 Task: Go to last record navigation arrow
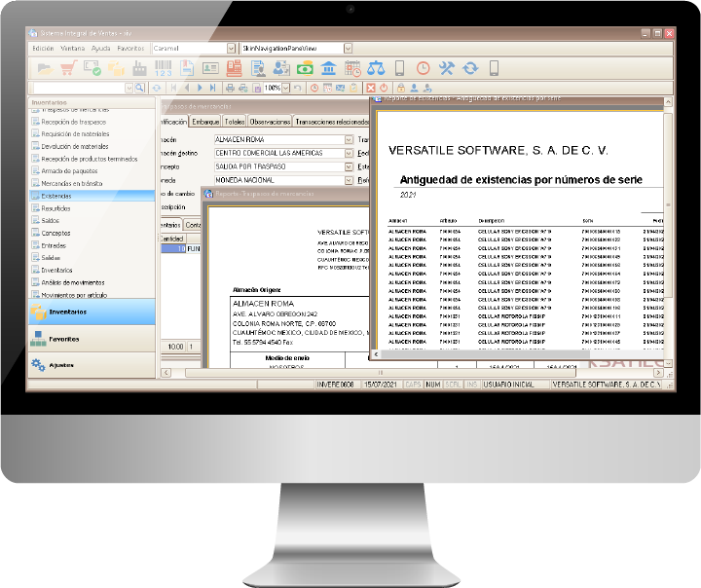point(213,88)
